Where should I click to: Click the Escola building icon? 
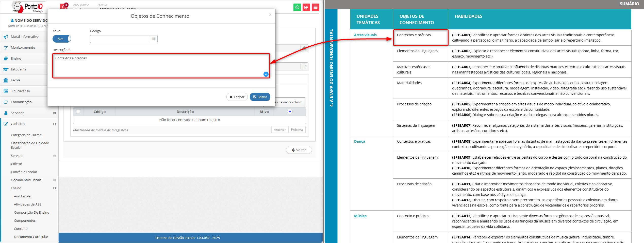pyautogui.click(x=6, y=80)
